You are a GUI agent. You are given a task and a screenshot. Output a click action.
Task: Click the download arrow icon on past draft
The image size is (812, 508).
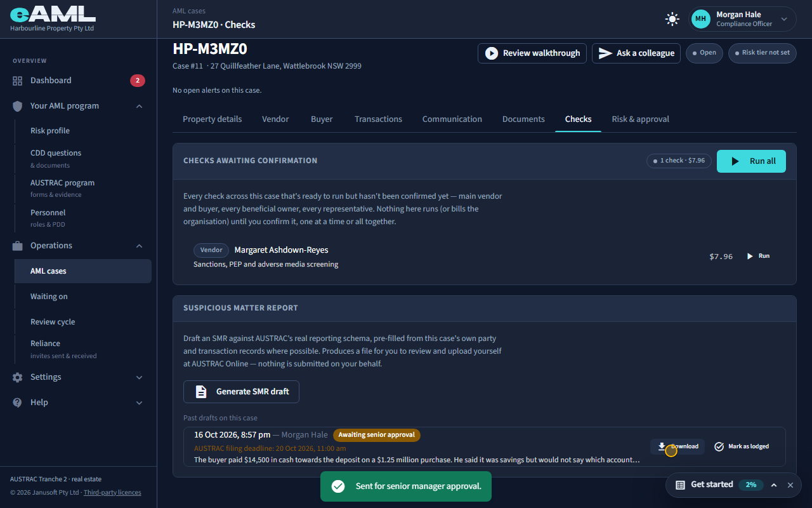[662, 446]
